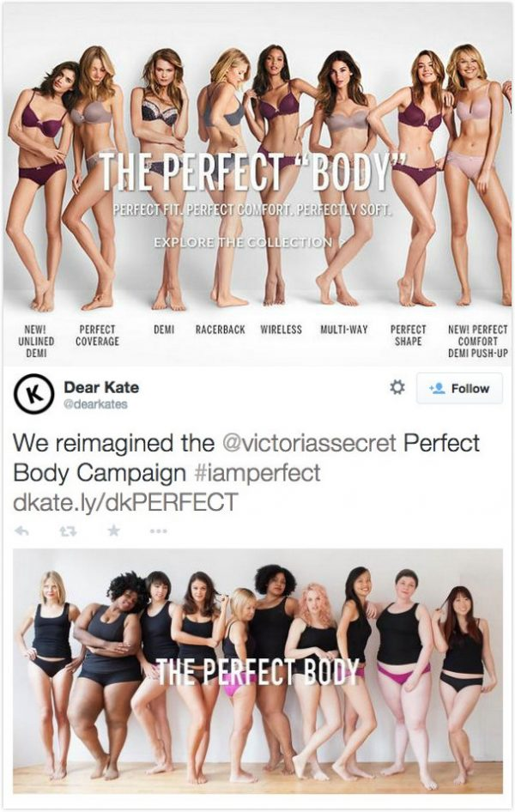Viewport: 515px width, 812px height.
Task: Click the Follow button
Action: pos(459,388)
